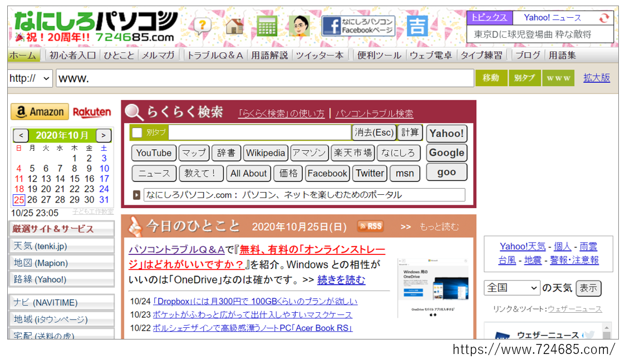Click the Google search button
Image resolution: width=625 pixels, height=364 pixels.
pyautogui.click(x=446, y=153)
